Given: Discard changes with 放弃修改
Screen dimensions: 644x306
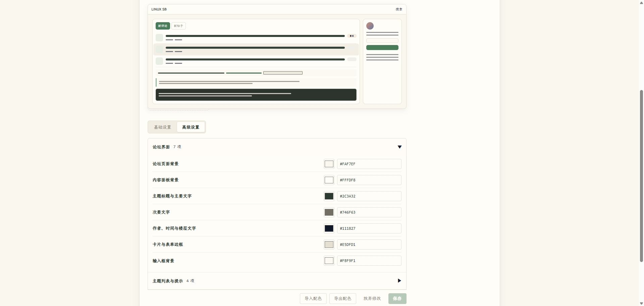Looking at the screenshot, I should [372, 299].
